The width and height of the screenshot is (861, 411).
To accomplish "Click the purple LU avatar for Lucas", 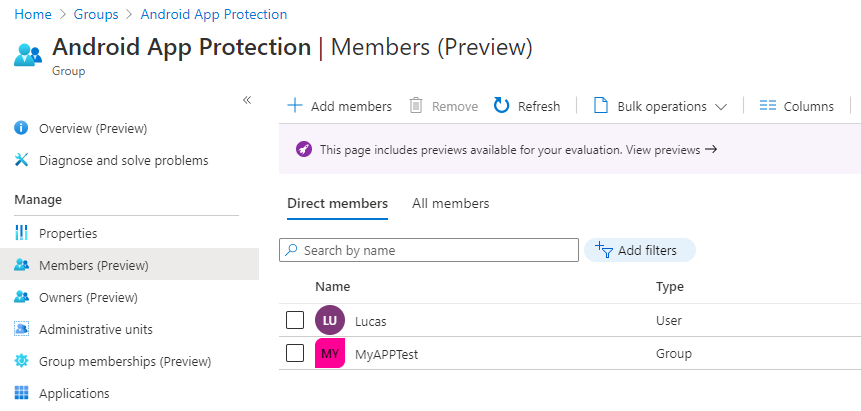I will click(x=330, y=320).
